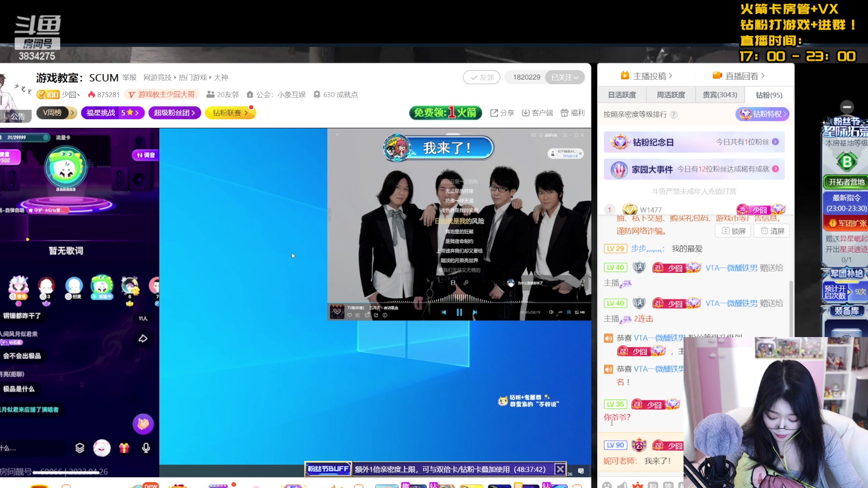The width and height of the screenshot is (868, 488).
Task: Open the playlist queue showing 149
Action: pos(580,312)
